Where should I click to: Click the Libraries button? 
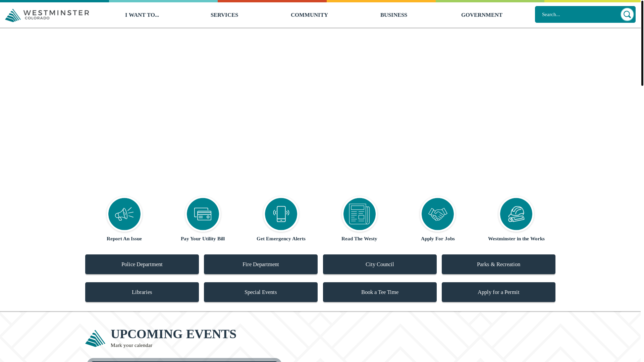point(142,292)
